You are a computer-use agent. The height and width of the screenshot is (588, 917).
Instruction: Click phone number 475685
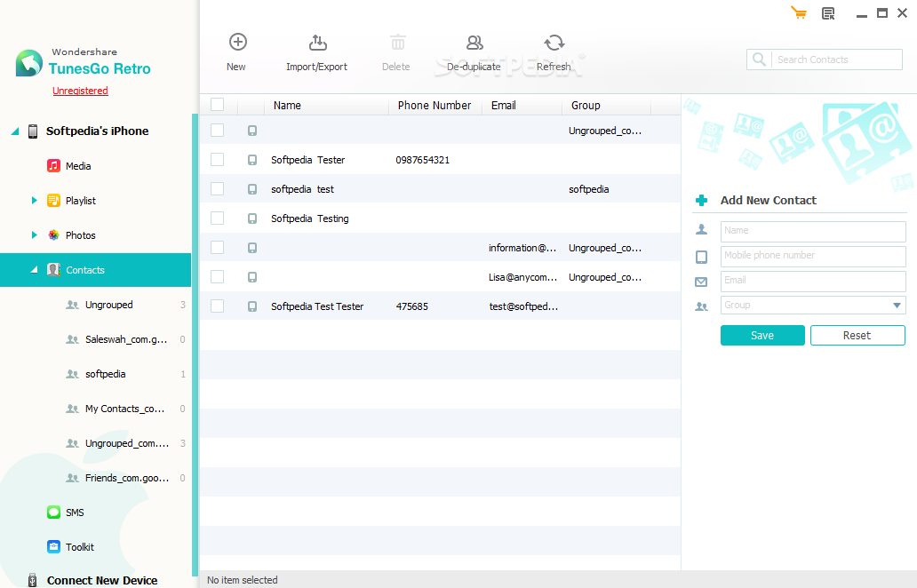411,306
